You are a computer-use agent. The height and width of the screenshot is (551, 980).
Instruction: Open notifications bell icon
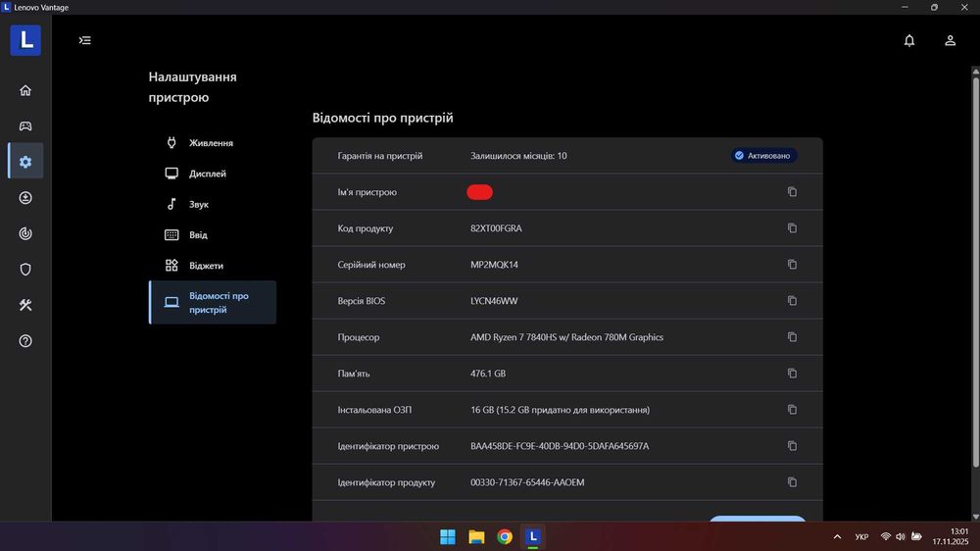[x=909, y=40]
